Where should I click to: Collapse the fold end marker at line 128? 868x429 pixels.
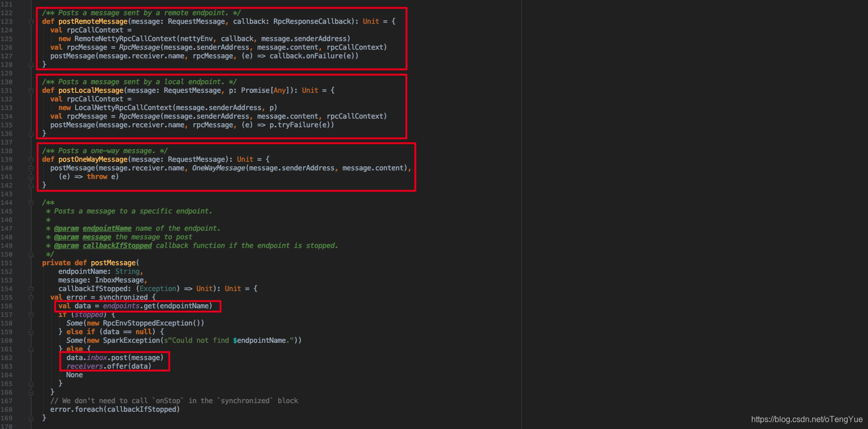click(x=31, y=65)
